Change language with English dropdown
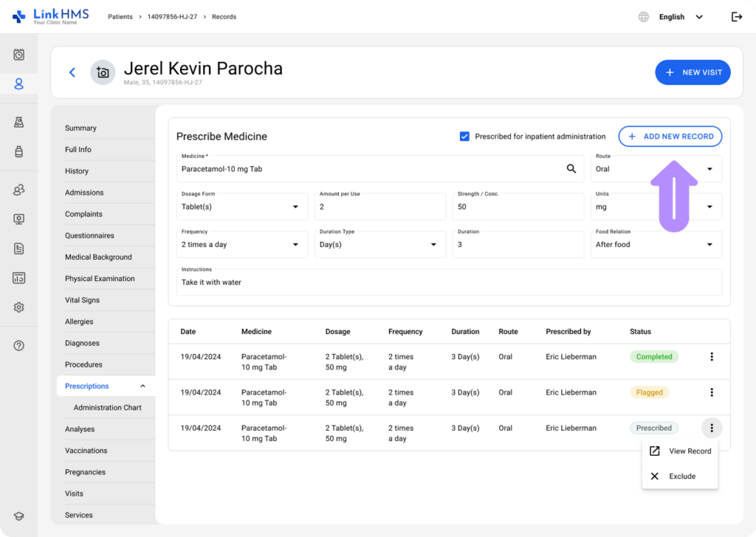The width and height of the screenshot is (756, 537). click(680, 17)
